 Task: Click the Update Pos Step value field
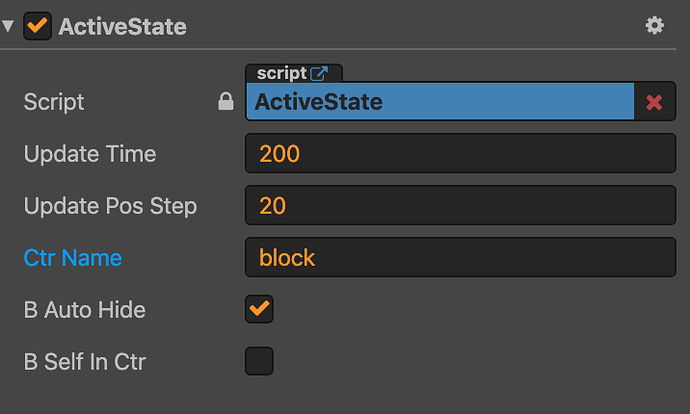pos(460,206)
